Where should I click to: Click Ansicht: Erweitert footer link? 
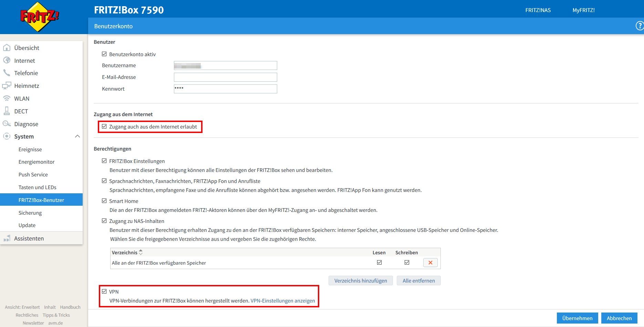click(x=22, y=307)
